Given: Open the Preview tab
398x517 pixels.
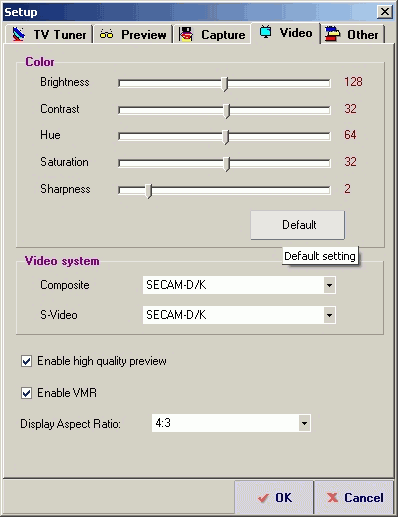Looking at the screenshot, I should point(133,34).
